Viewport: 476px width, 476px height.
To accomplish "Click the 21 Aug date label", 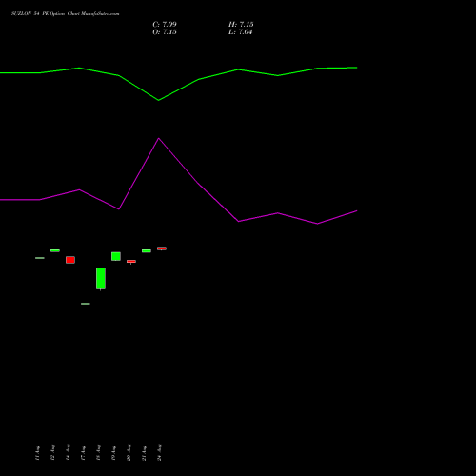I will pyautogui.click(x=144, y=452).
